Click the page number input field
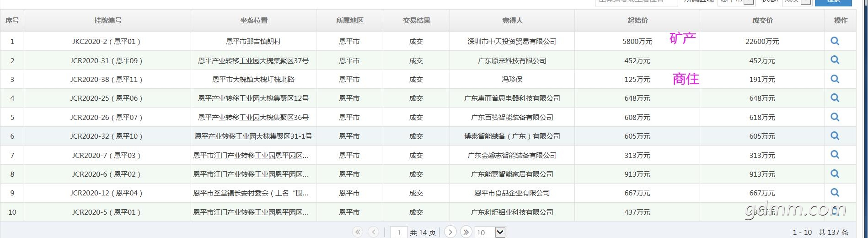The image size is (868, 238). [x=399, y=233]
